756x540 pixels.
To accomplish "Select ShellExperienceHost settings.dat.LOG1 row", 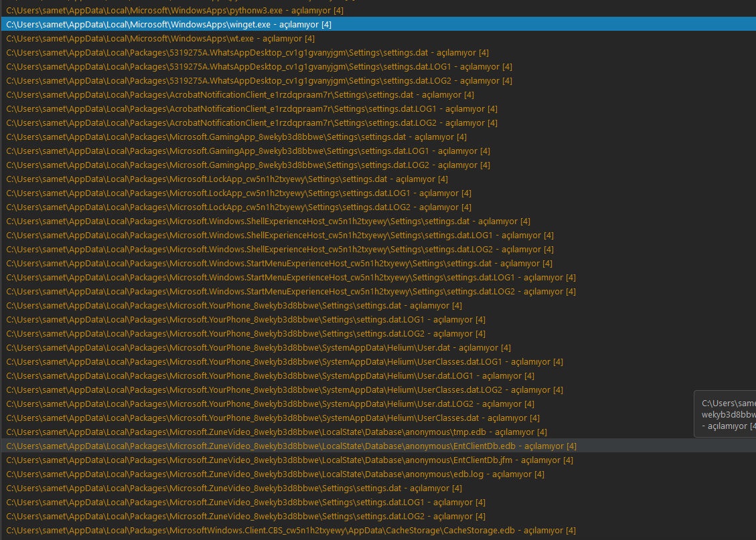I will [378, 235].
